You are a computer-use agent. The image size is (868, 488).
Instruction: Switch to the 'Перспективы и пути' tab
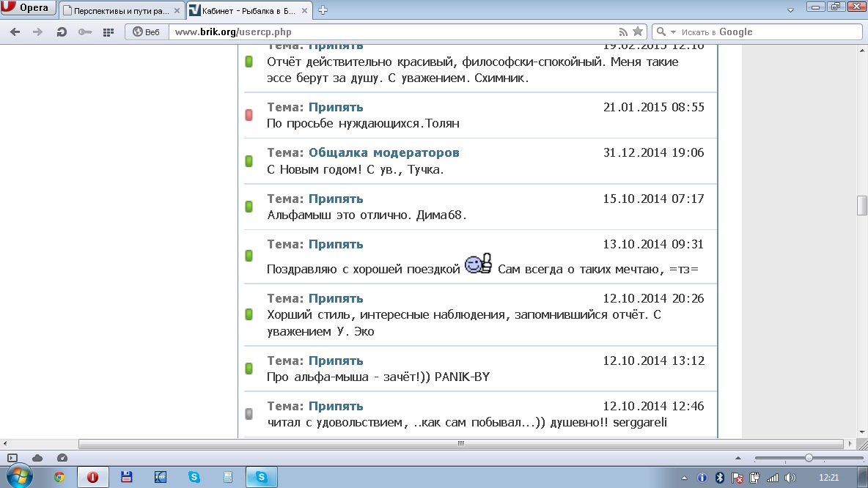(x=120, y=10)
